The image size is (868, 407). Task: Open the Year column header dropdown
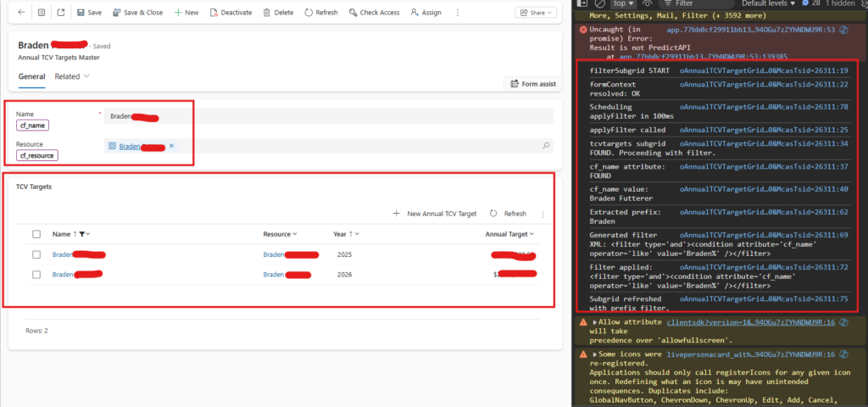tap(346, 234)
